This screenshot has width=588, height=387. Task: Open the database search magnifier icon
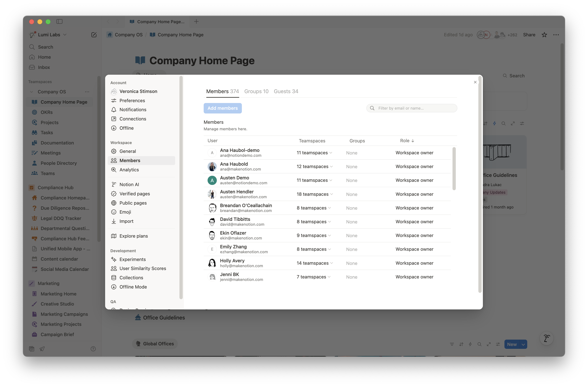[503, 123]
